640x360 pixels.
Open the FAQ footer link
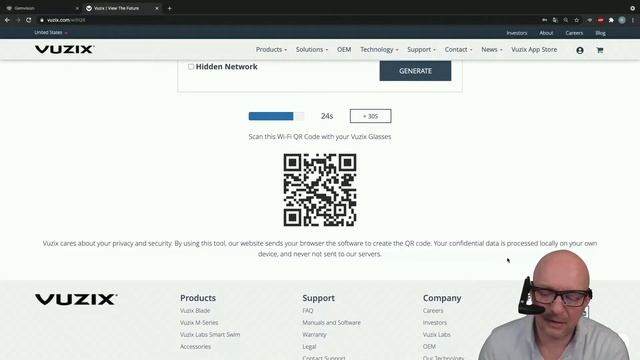click(308, 311)
